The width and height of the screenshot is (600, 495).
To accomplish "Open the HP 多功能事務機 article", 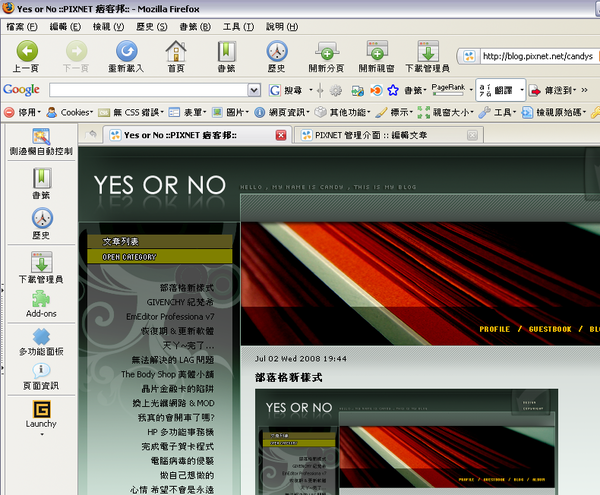I will point(181,432).
